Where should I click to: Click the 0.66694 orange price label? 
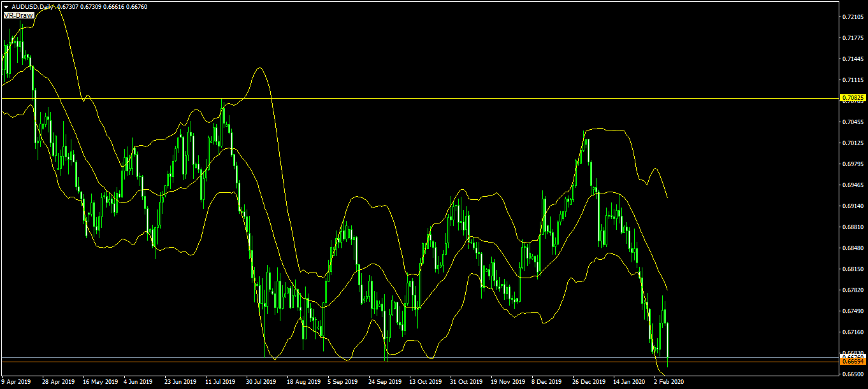[853, 361]
